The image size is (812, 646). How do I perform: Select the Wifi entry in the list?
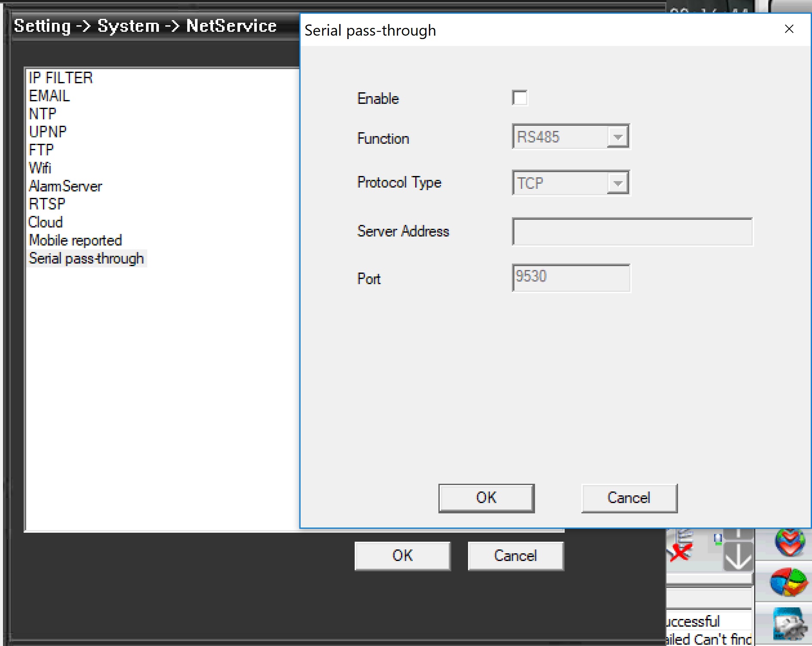click(x=40, y=168)
